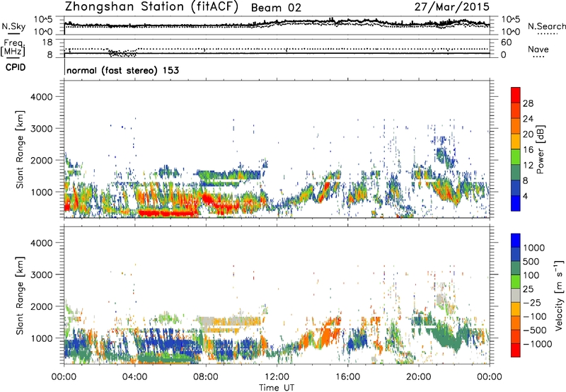Click the "3000" tick on the Power panel
This screenshot has height=392, width=566.
[41, 129]
